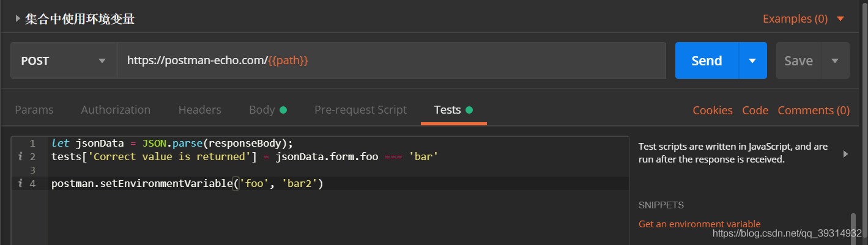Click the request URL input field

click(391, 60)
